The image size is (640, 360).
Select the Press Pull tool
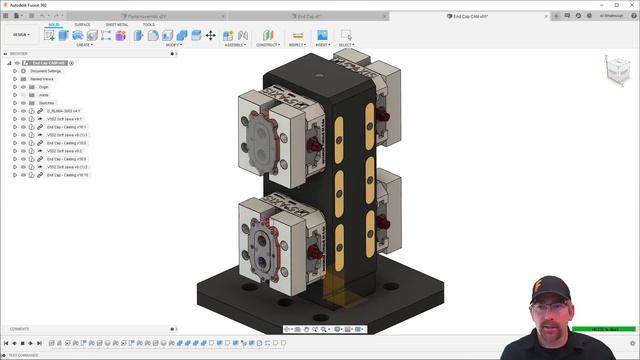(x=139, y=35)
